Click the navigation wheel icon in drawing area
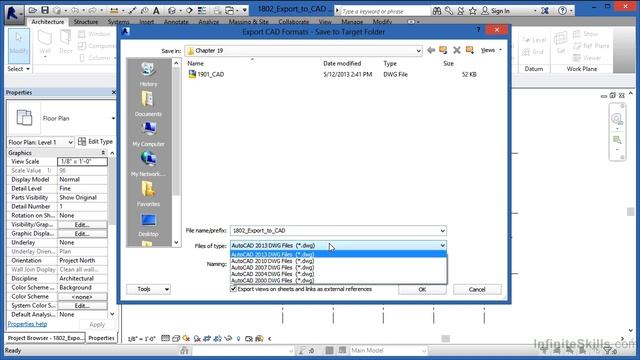640x360 pixels. click(x=617, y=119)
